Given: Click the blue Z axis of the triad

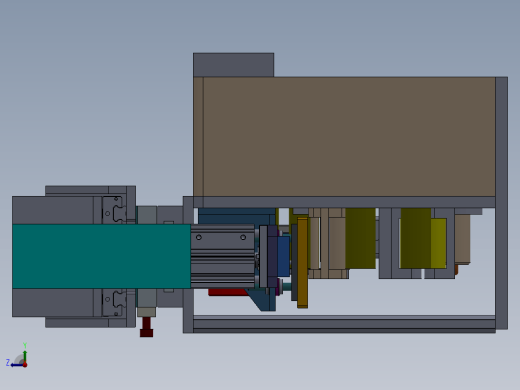Looking at the screenshot, I should pos(14,364).
